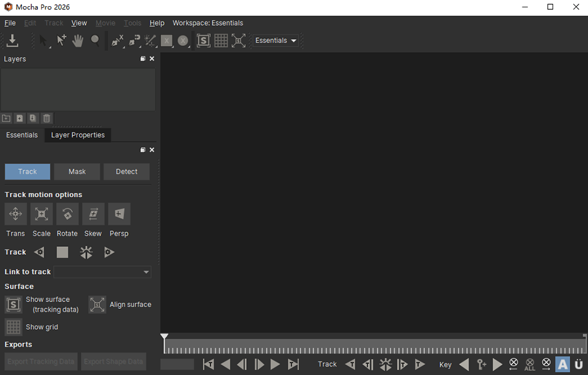Close the Layers panel
The image size is (588, 375).
(x=152, y=58)
